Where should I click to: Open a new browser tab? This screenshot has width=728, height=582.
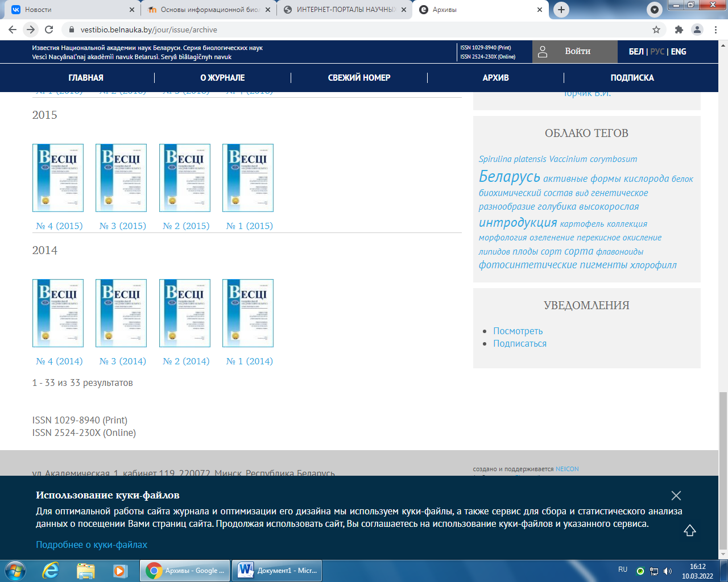tap(561, 10)
